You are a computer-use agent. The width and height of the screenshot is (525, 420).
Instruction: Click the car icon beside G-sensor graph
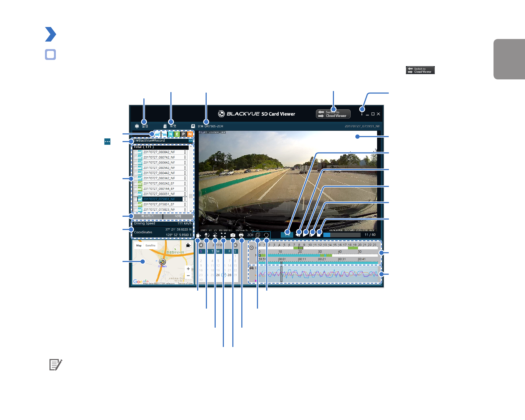click(251, 268)
